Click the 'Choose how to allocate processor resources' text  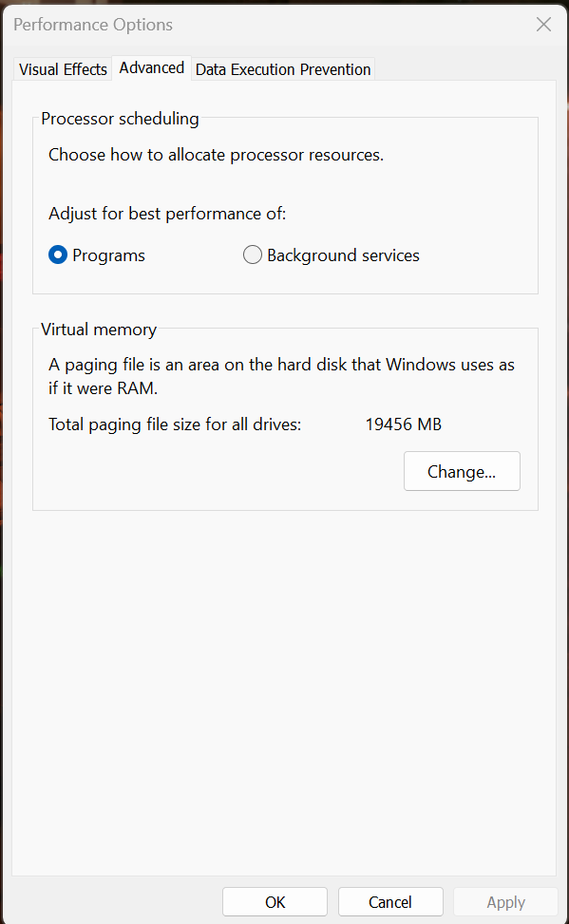(x=216, y=155)
